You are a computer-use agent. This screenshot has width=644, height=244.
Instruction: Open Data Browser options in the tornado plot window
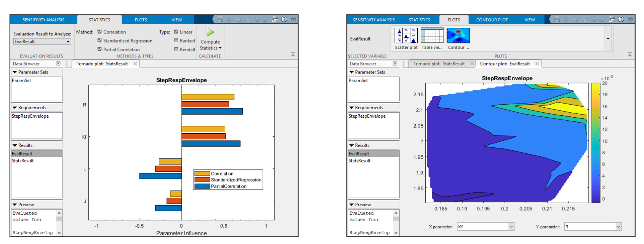pos(58,64)
